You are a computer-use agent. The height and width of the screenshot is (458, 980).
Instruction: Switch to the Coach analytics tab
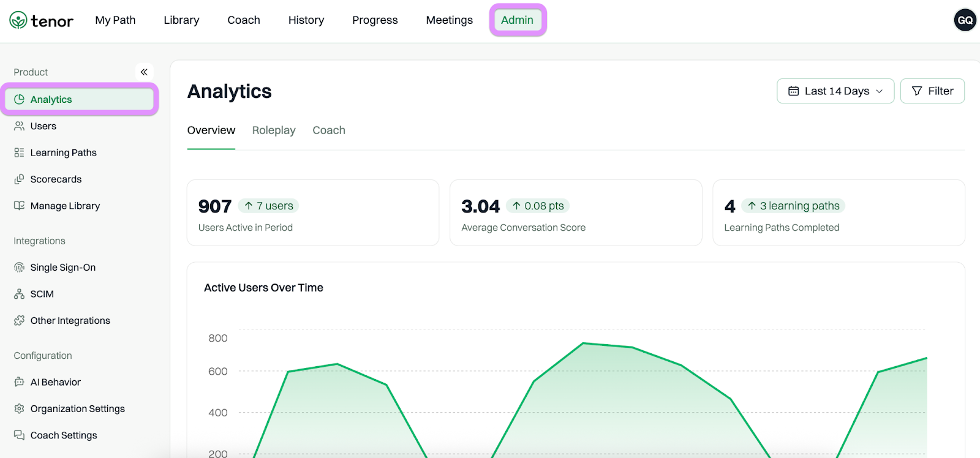pos(329,130)
